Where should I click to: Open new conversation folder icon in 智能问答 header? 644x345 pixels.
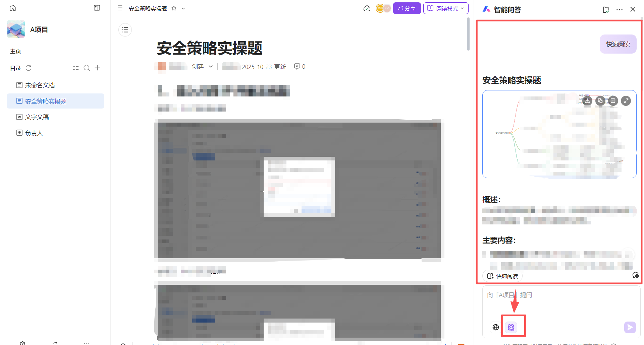[606, 10]
